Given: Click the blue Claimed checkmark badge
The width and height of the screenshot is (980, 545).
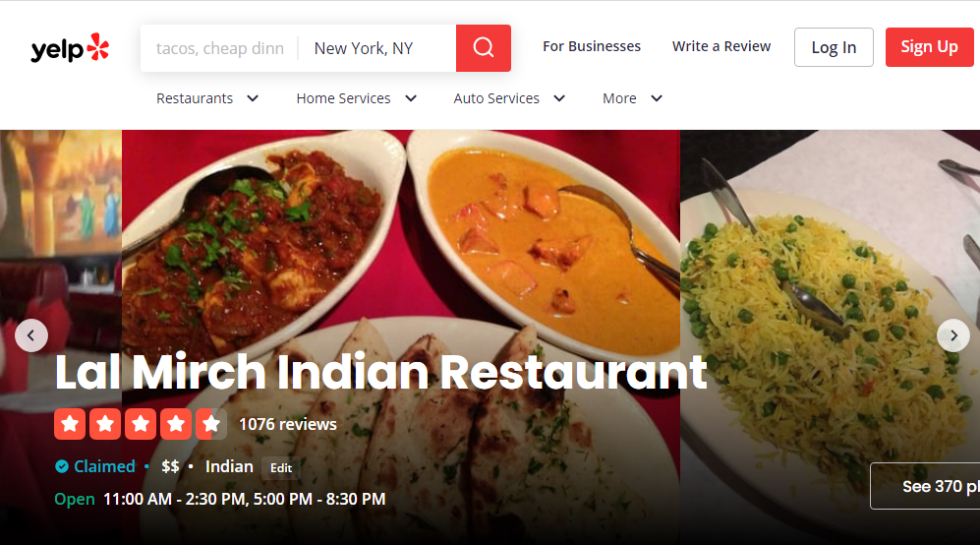Looking at the screenshot, I should pos(61,466).
